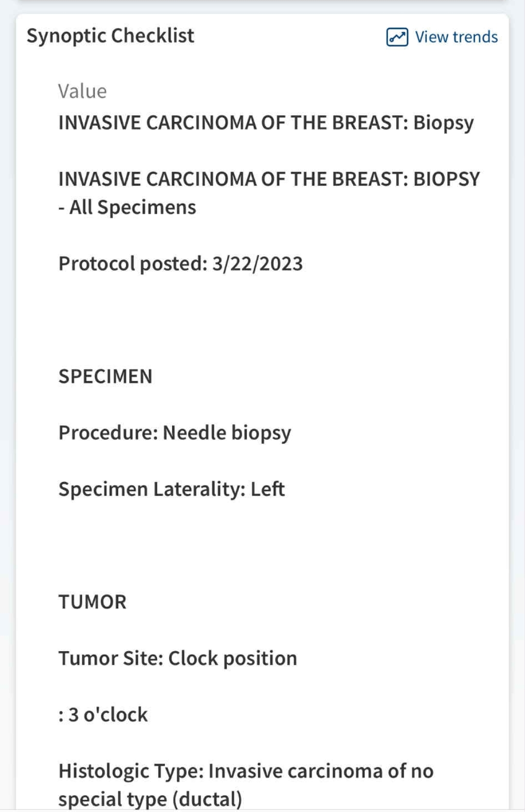The image size is (525, 812).
Task: Click the Synoptic Checklist heading
Action: pos(110,36)
